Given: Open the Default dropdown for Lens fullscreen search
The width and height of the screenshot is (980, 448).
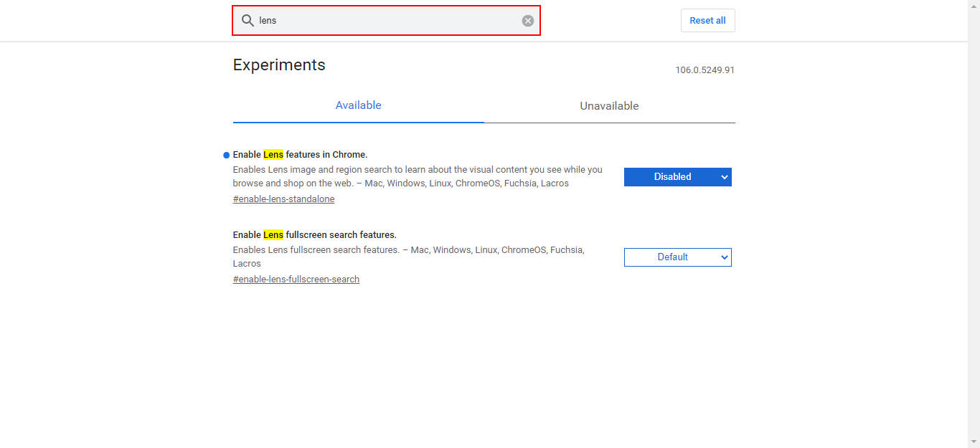Looking at the screenshot, I should (678, 257).
